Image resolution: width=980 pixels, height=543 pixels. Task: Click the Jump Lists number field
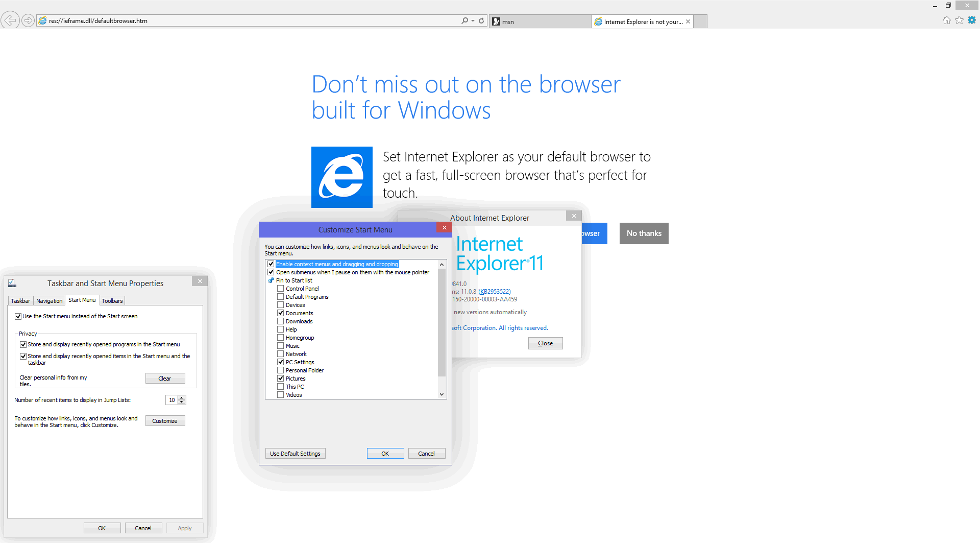point(171,400)
